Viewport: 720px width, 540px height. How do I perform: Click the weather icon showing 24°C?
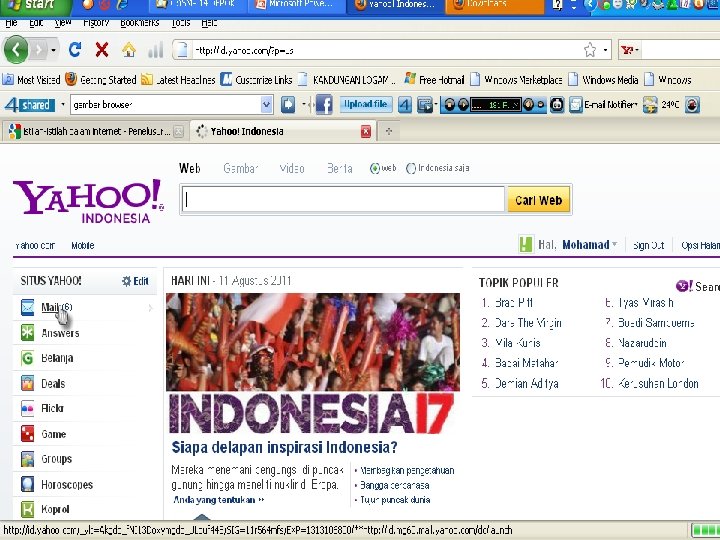click(x=650, y=105)
